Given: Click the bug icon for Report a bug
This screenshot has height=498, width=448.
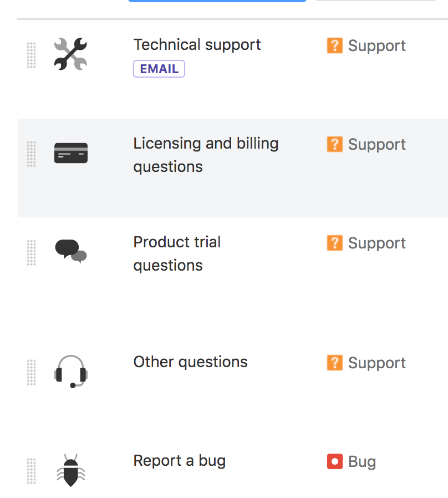Looking at the screenshot, I should (x=71, y=470).
